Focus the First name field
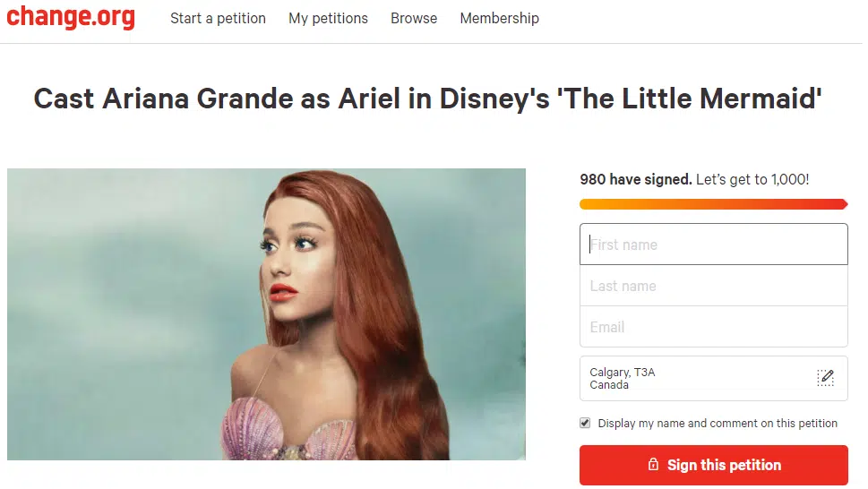Image resolution: width=868 pixels, height=489 pixels. click(x=713, y=244)
